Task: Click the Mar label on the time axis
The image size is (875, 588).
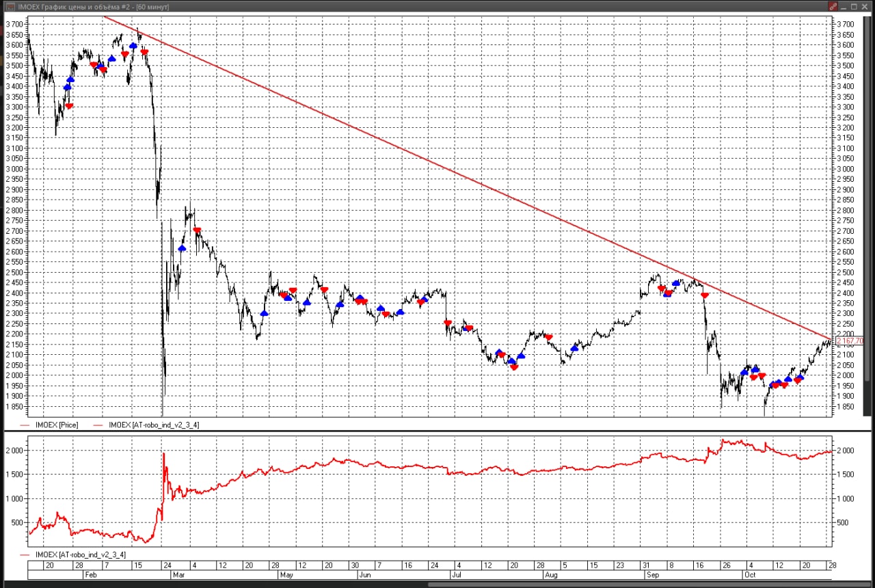Action: 179,575
